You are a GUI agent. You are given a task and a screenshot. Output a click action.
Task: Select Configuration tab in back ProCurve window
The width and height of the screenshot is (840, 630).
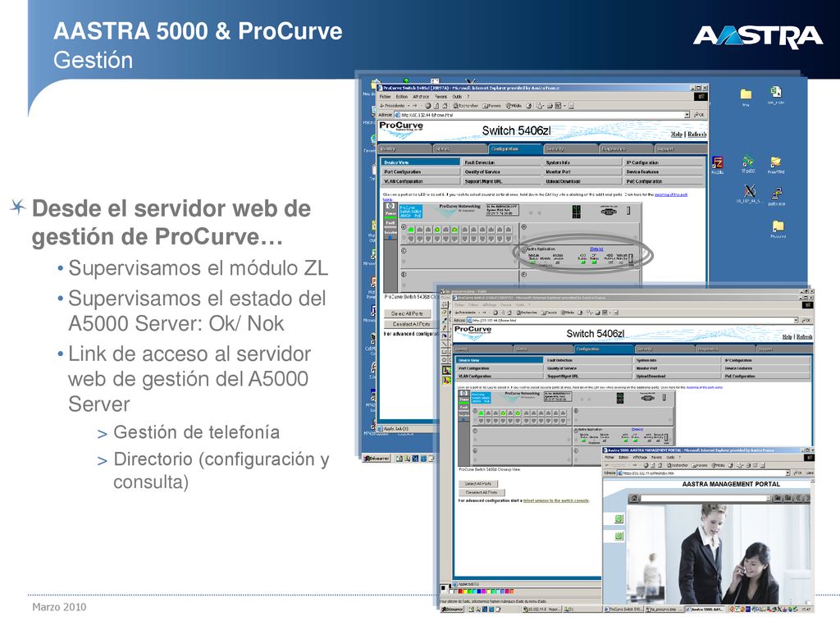(x=515, y=149)
